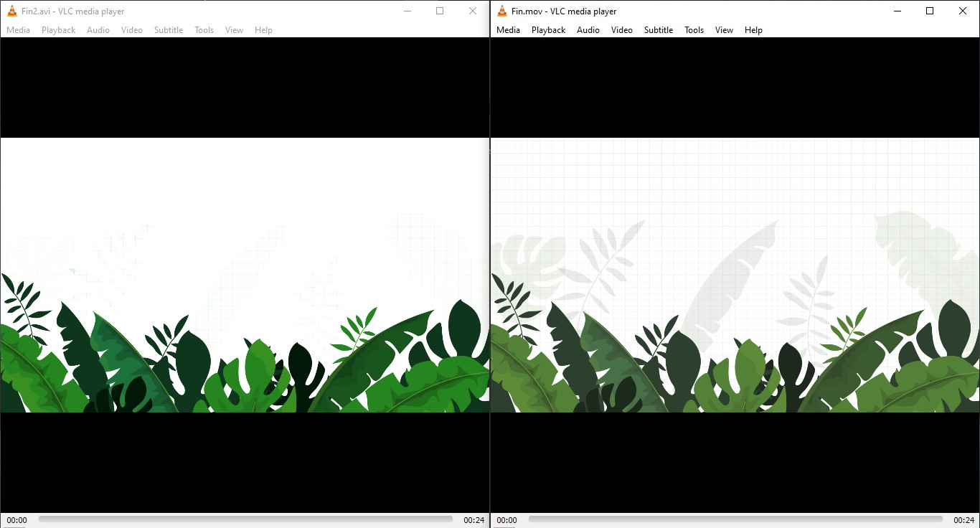Open the Media menu in Fin2.avi player
Viewport: 980px width, 528px height.
[x=18, y=29]
